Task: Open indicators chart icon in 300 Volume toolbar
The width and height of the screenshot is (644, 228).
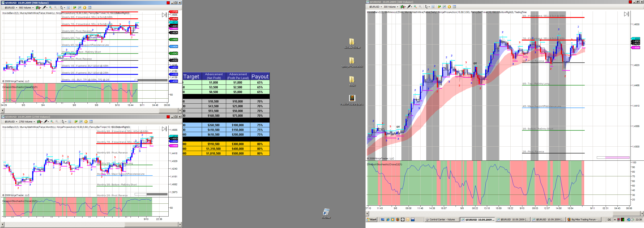Action: (x=444, y=7)
